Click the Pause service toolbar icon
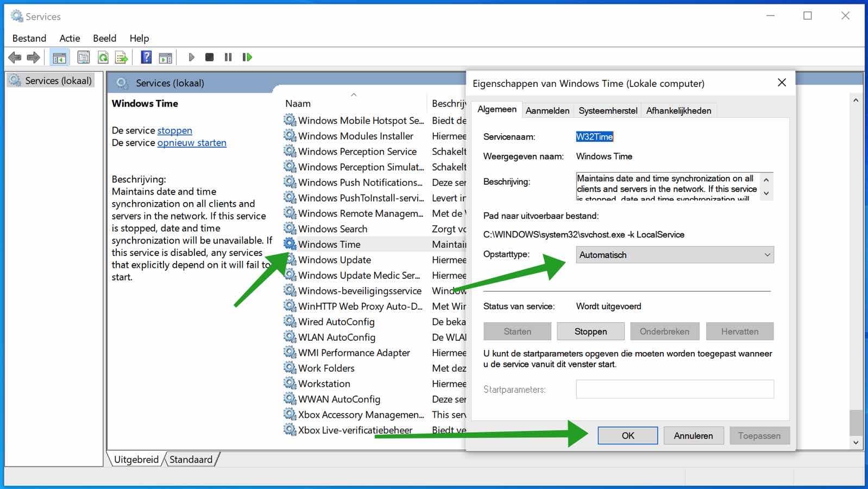This screenshot has width=868, height=489. (228, 57)
